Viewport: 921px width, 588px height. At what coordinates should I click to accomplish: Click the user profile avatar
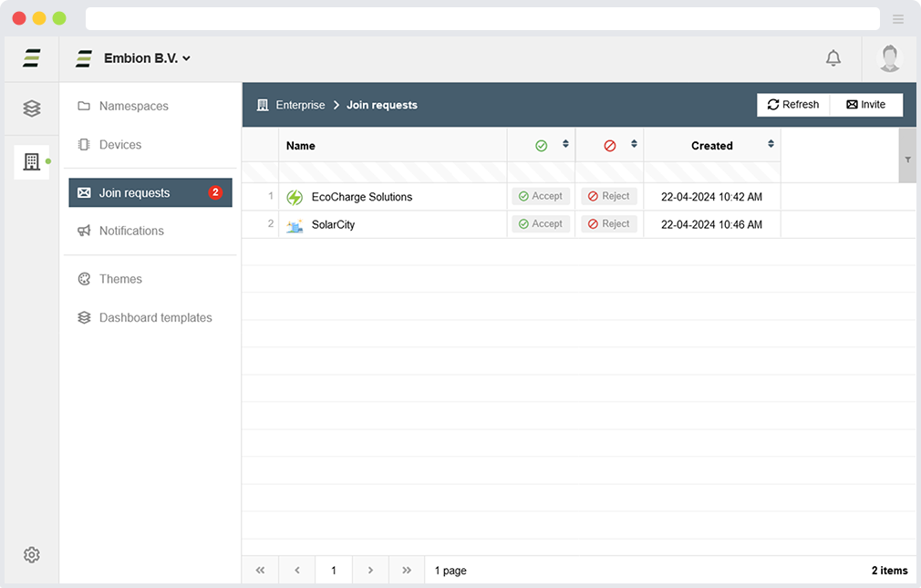(x=889, y=58)
